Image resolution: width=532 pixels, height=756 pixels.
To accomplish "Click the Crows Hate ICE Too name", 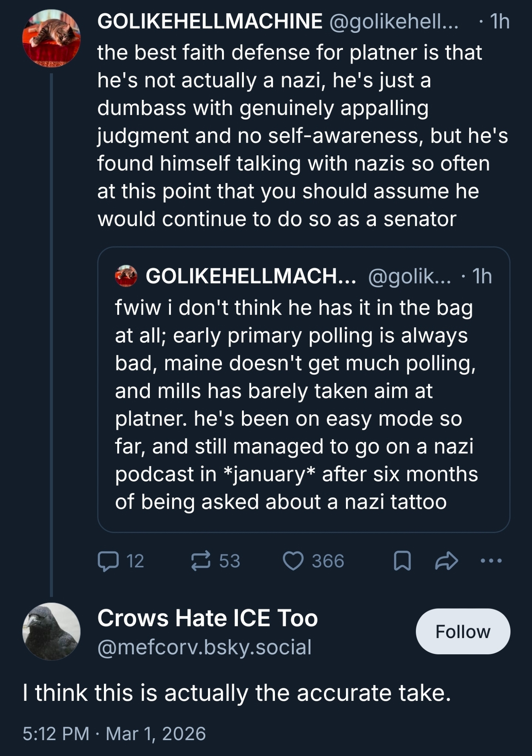I will tap(208, 618).
